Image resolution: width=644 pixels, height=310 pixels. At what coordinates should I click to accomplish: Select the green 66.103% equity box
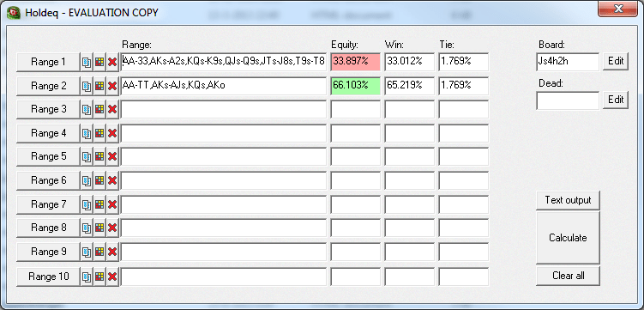click(356, 86)
